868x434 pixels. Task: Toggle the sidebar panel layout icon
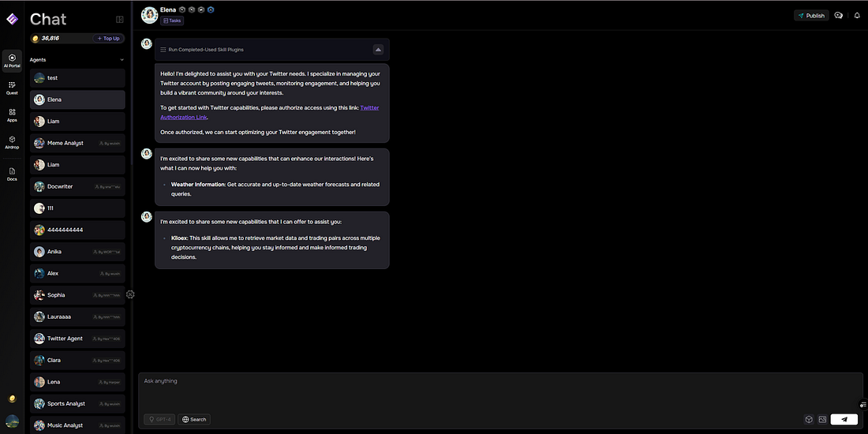[x=120, y=20]
